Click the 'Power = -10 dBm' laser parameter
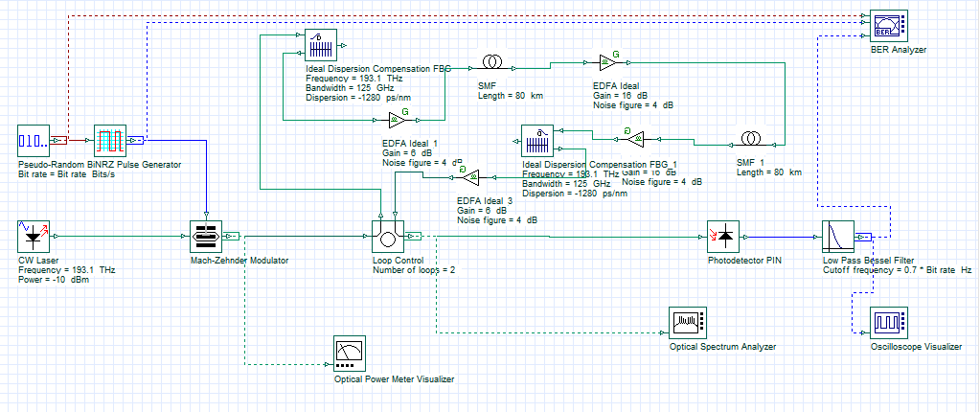The width and height of the screenshot is (980, 412). click(53, 280)
